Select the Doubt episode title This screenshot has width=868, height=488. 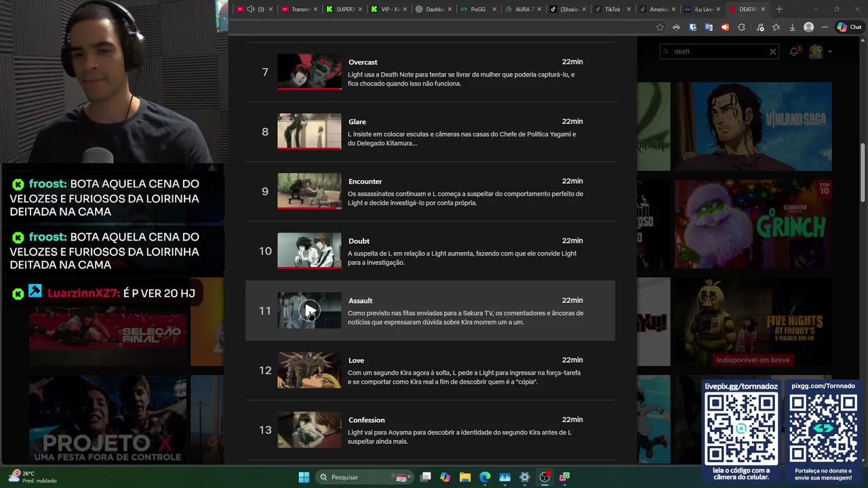pos(359,241)
